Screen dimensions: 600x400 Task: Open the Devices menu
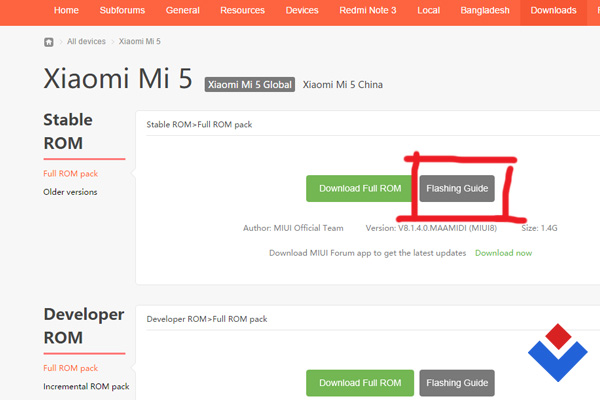coord(302,10)
